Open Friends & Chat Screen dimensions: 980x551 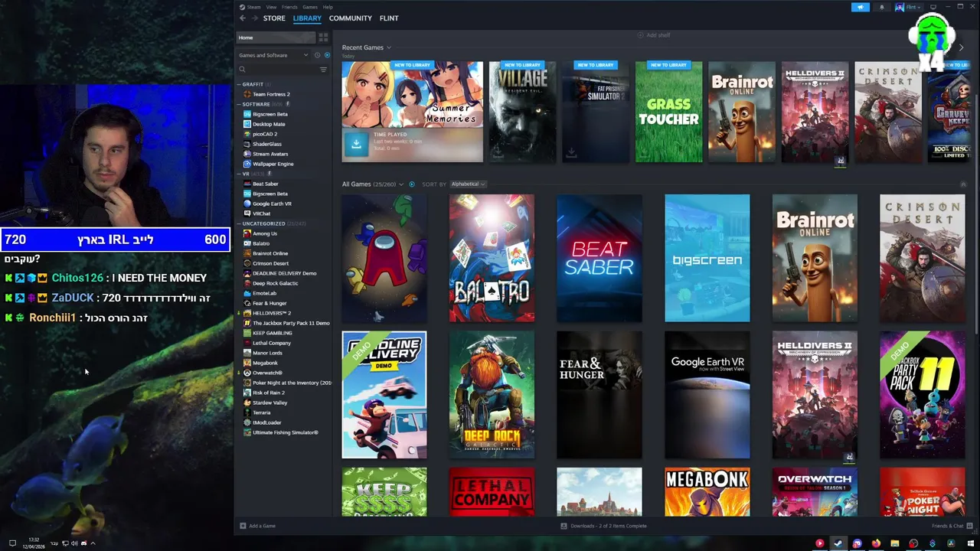pyautogui.click(x=952, y=526)
